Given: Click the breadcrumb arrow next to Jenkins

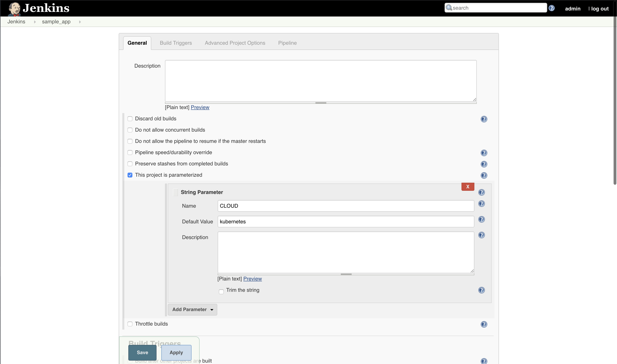Looking at the screenshot, I should tap(34, 21).
